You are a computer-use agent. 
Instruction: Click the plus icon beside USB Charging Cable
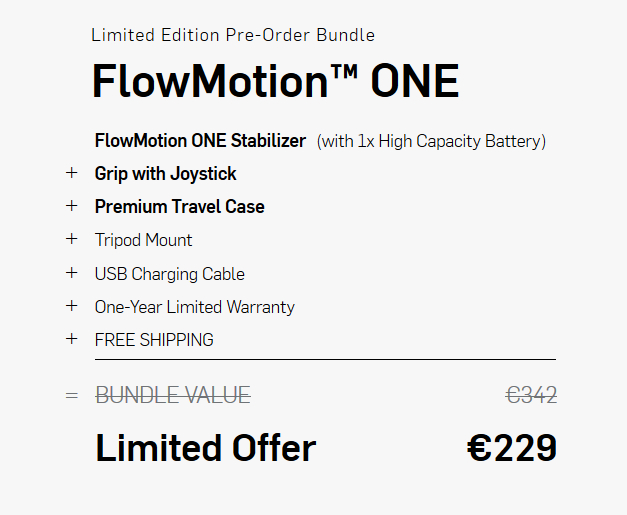point(71,273)
